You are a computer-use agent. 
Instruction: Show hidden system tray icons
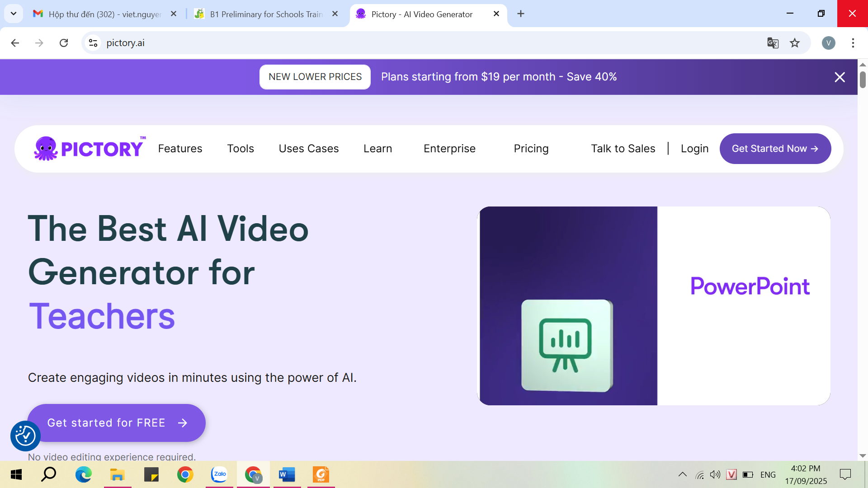coord(683,474)
